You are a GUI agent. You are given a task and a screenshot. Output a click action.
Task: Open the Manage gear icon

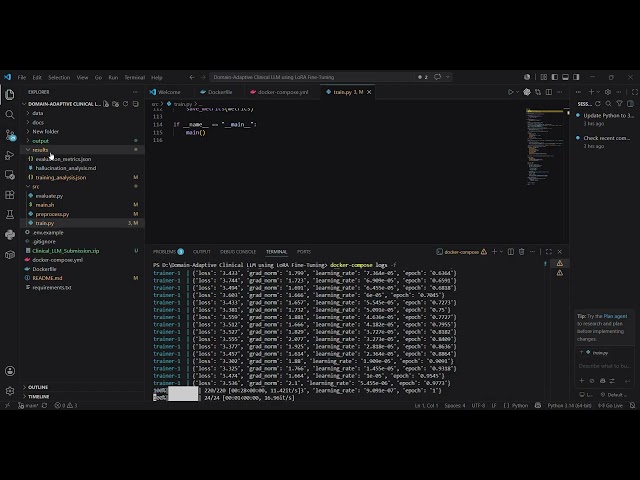coord(10,391)
